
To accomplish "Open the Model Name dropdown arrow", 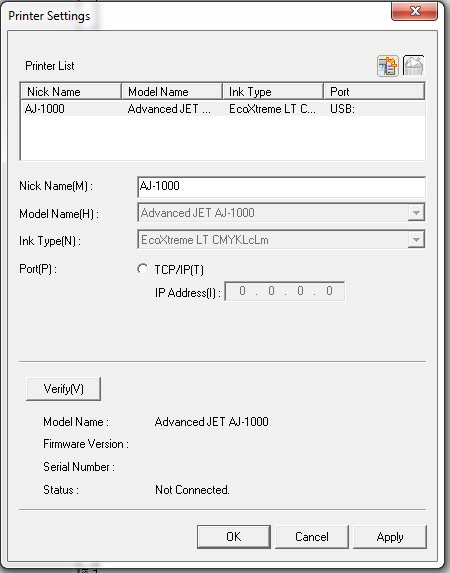I will (416, 213).
